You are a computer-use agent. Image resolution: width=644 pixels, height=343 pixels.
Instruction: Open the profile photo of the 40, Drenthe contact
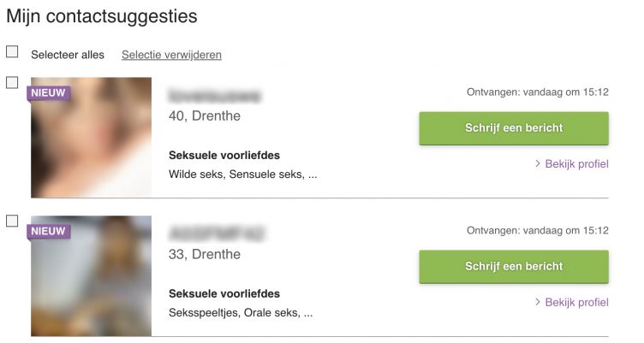pos(92,145)
